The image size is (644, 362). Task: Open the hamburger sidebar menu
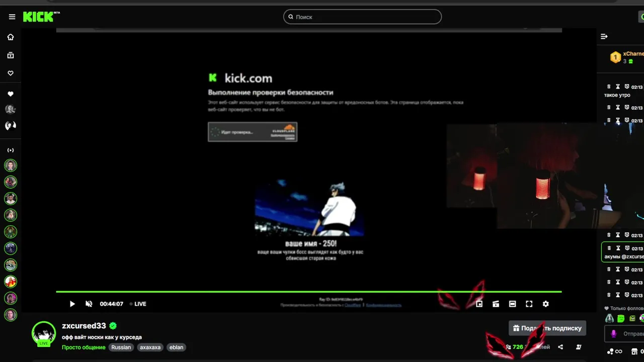[12, 17]
